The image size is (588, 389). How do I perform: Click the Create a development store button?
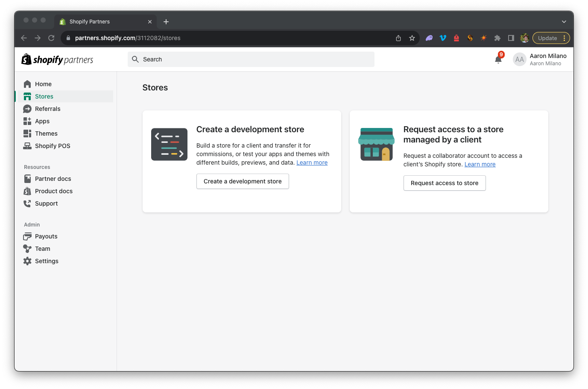[x=243, y=181]
